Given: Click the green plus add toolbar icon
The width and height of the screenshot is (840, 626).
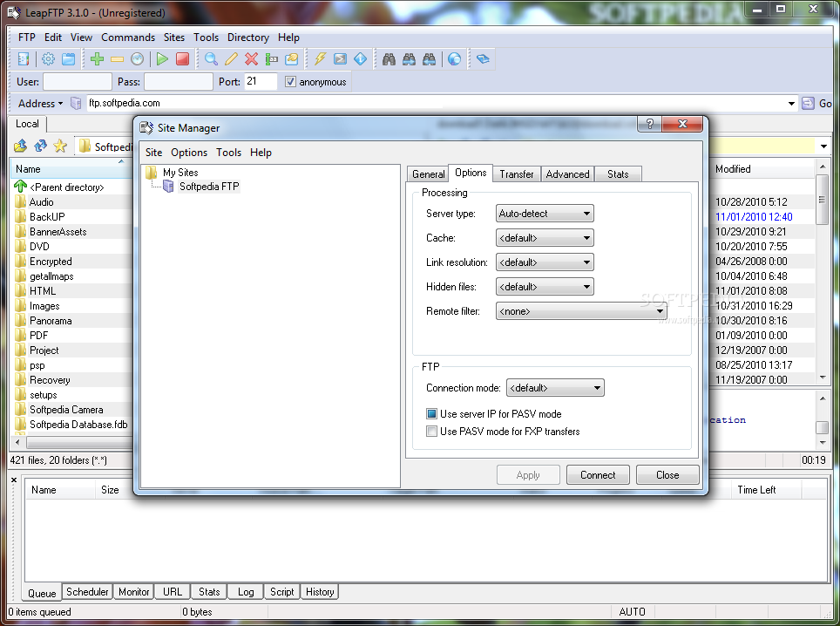Looking at the screenshot, I should [x=97, y=59].
